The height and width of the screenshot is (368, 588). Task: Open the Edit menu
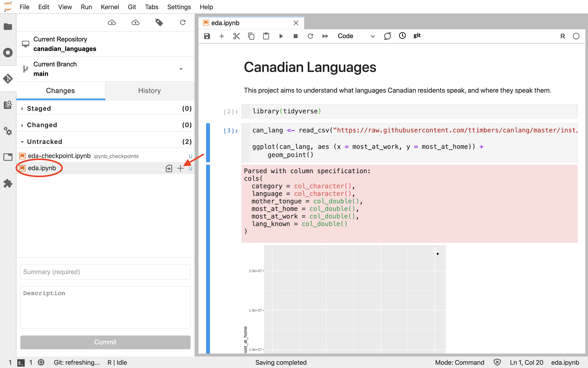tap(44, 7)
